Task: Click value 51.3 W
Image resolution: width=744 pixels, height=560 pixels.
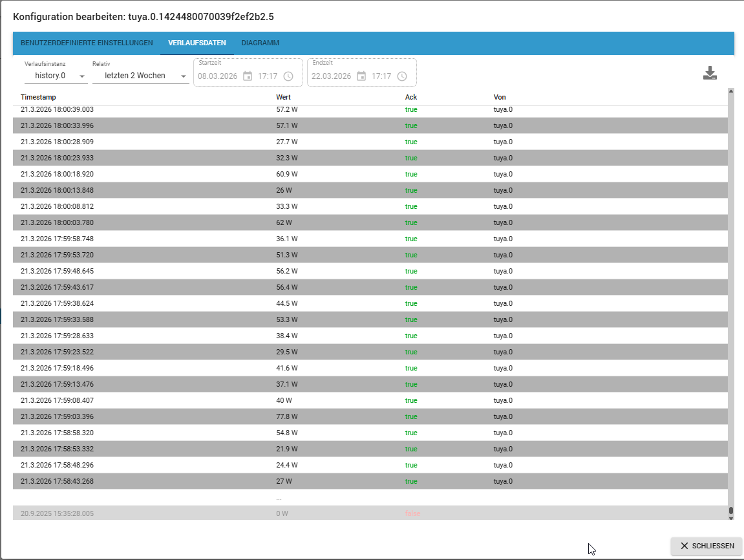Action: [x=286, y=255]
